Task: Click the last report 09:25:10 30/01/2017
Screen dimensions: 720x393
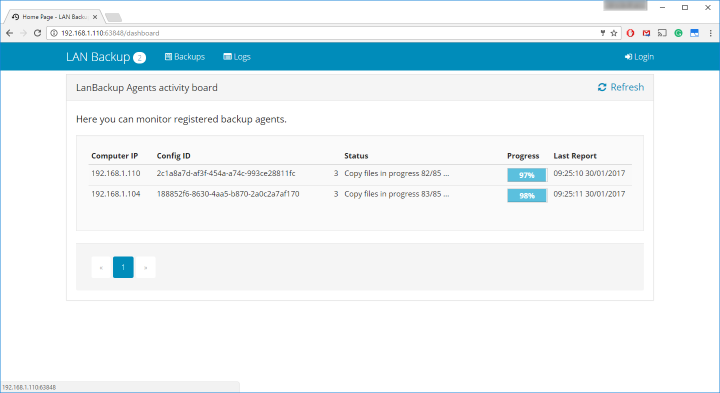Action: click(x=589, y=173)
